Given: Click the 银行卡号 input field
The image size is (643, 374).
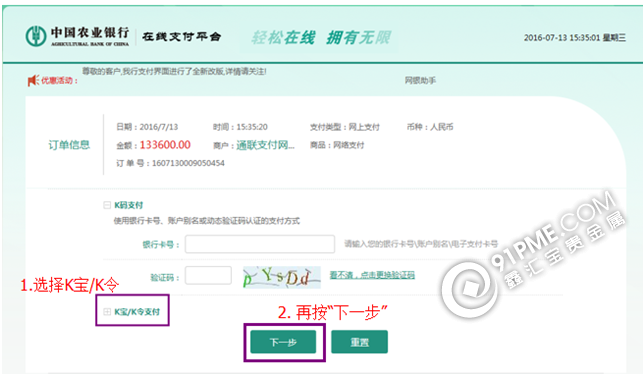Looking at the screenshot, I should point(260,244).
